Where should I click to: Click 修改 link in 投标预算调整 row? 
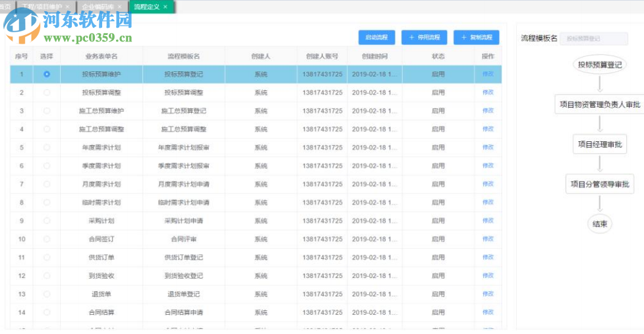(488, 92)
